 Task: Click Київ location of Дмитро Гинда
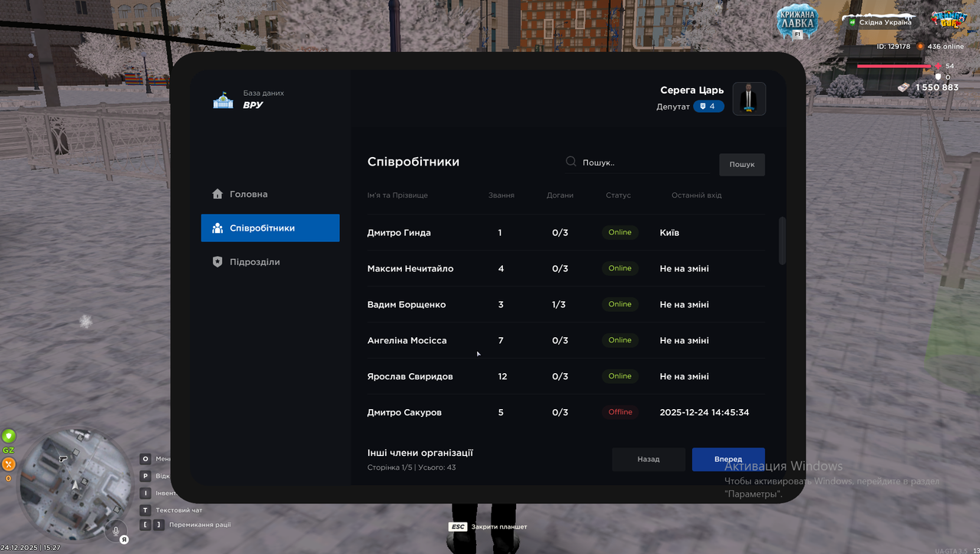click(669, 232)
